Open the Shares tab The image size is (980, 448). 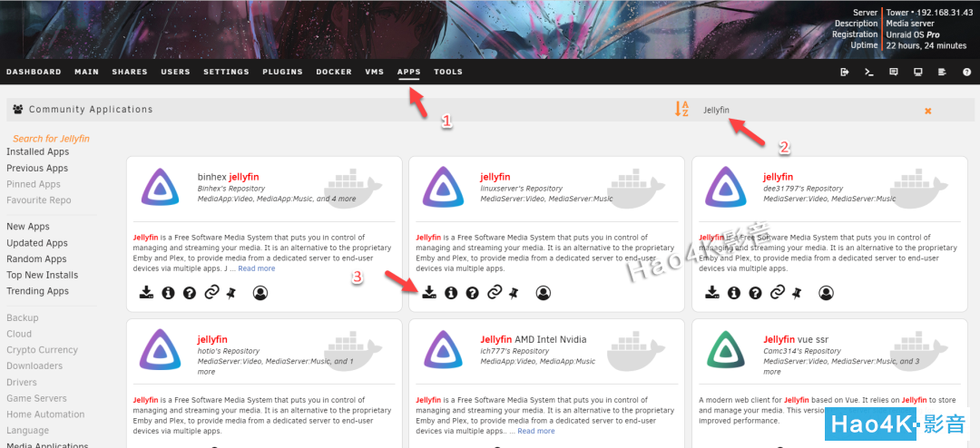pyautogui.click(x=130, y=72)
